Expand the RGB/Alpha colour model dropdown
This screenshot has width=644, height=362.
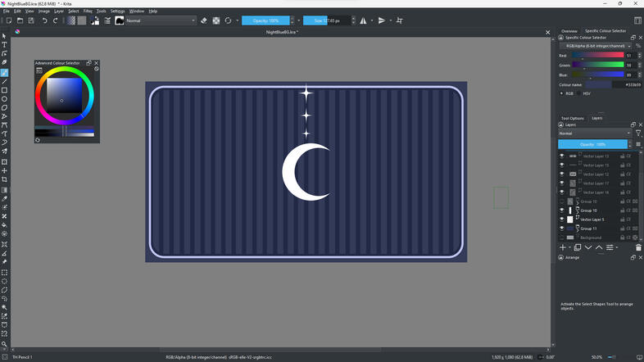pyautogui.click(x=598, y=46)
